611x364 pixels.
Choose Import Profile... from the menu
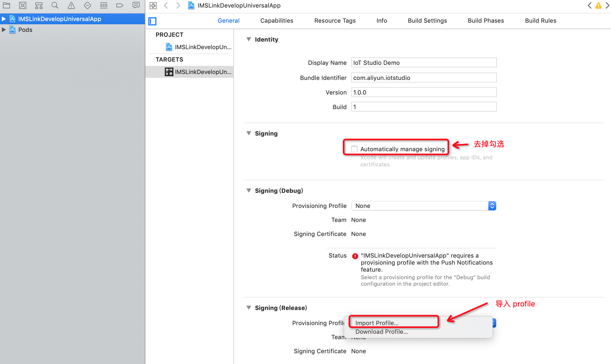(377, 323)
